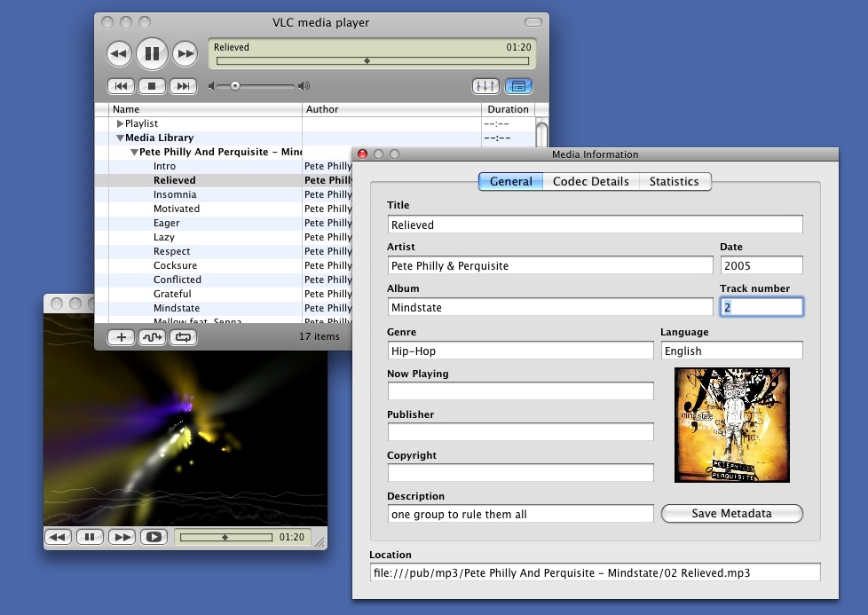Switch to the Codec Details tab
This screenshot has height=615, width=868.
pos(590,181)
